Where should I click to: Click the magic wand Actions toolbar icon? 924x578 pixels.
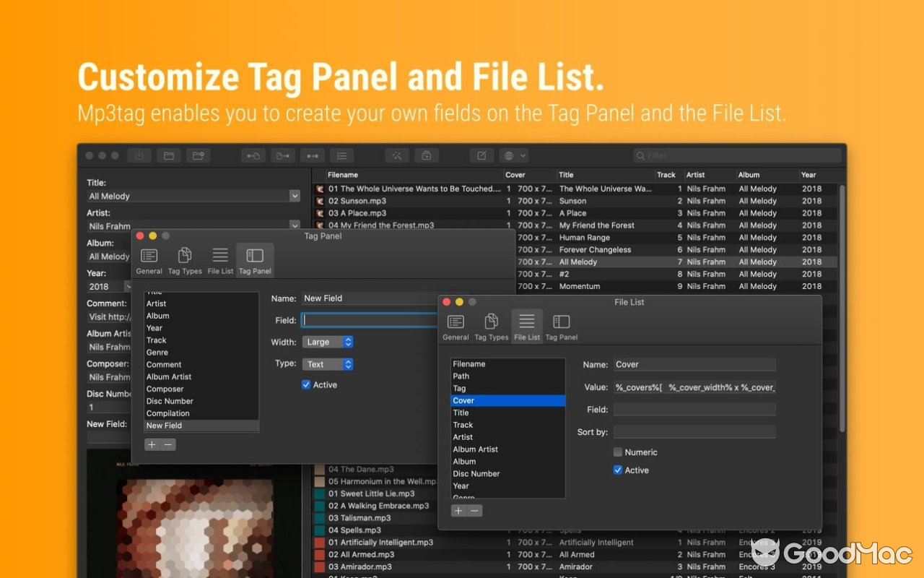397,155
